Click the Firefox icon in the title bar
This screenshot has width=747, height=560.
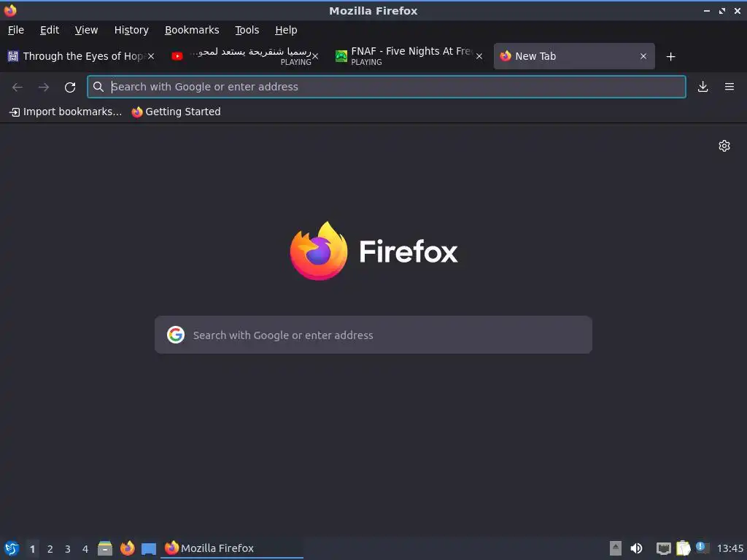pyautogui.click(x=10, y=10)
